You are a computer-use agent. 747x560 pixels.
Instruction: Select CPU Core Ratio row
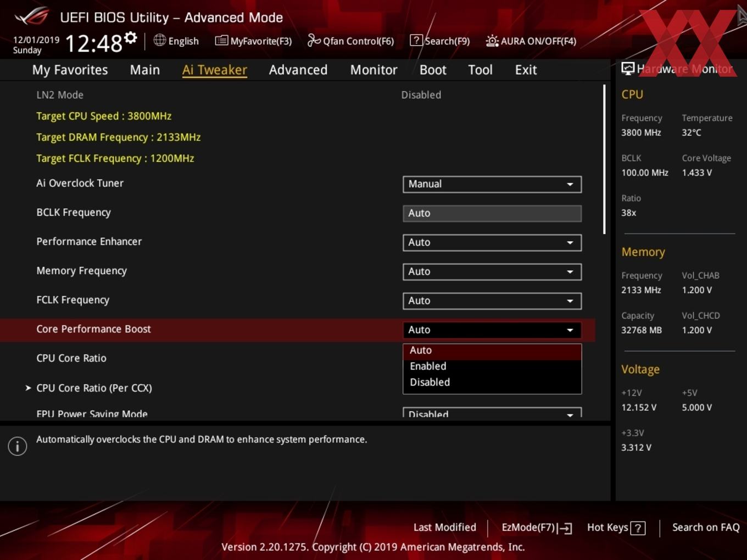tap(297, 358)
